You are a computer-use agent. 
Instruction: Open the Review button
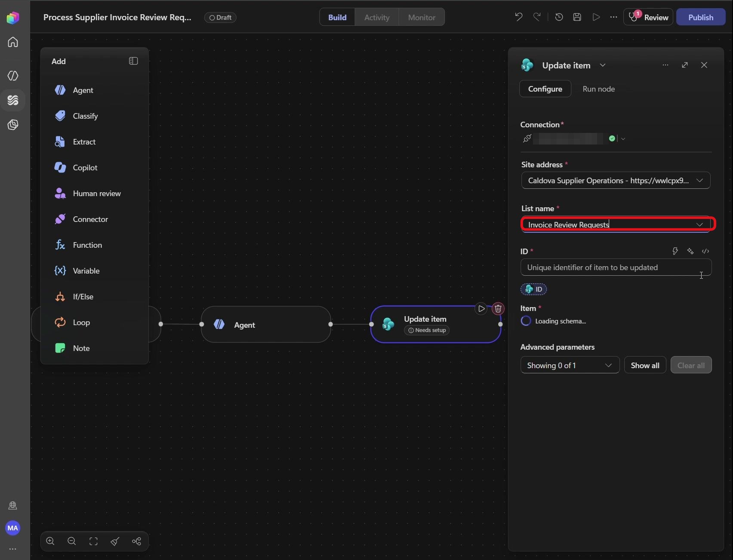tap(648, 17)
